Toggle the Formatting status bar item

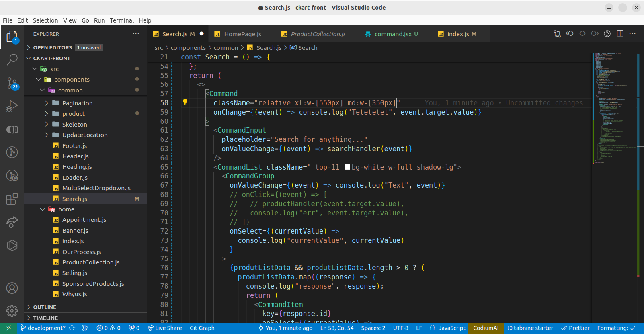(x=616, y=328)
